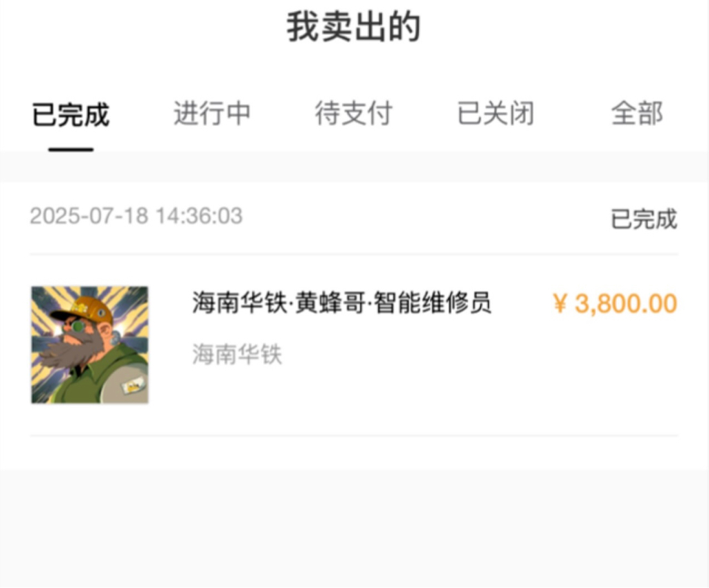Tap the empty gray area below the order

pyautogui.click(x=354, y=528)
